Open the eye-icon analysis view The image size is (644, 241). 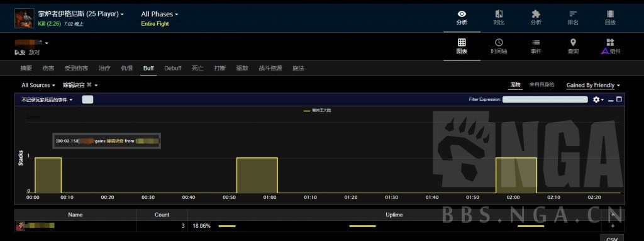coord(462,18)
